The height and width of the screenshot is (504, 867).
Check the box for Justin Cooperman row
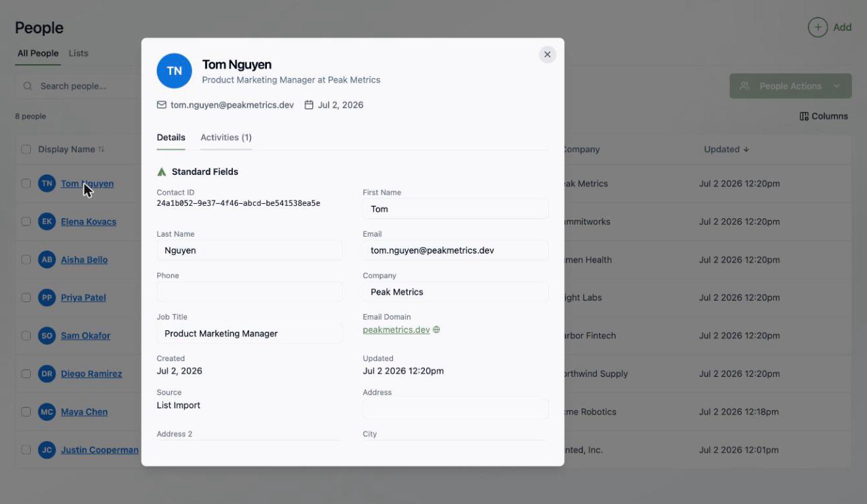click(26, 450)
